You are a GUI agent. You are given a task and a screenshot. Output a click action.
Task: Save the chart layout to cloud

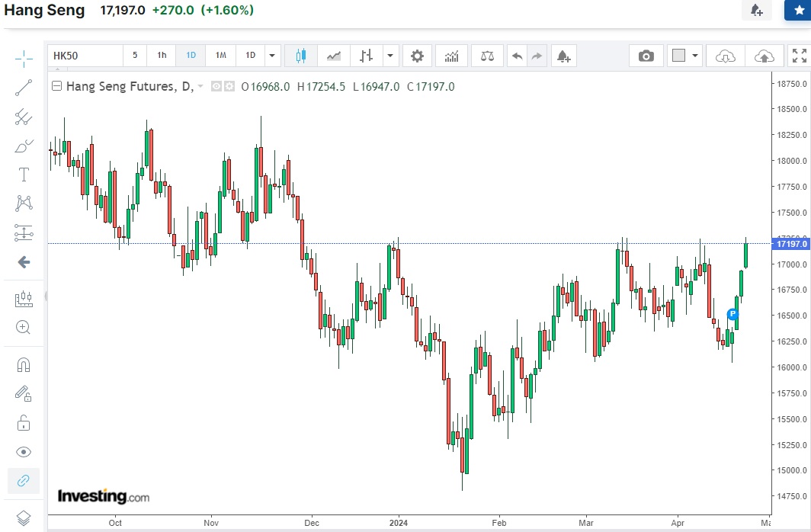coord(764,56)
